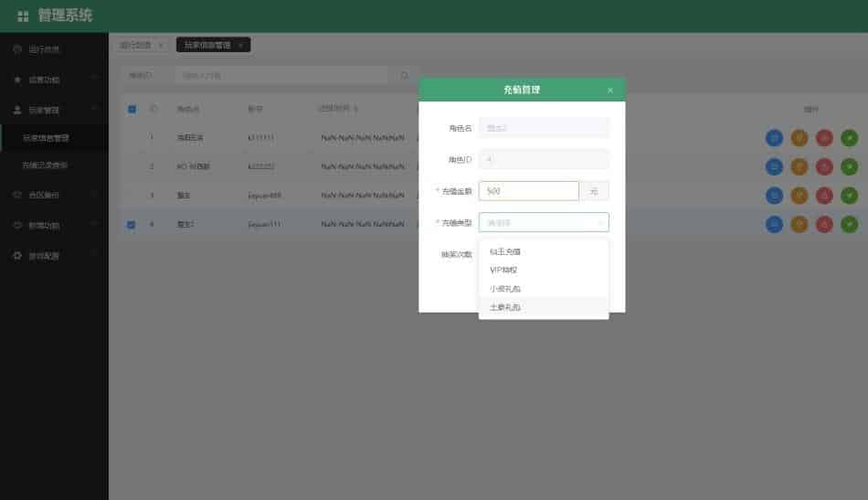Viewport: 868px width, 500px height.
Task: Close the 充值管理 dialog with the X icon
Action: click(x=610, y=90)
